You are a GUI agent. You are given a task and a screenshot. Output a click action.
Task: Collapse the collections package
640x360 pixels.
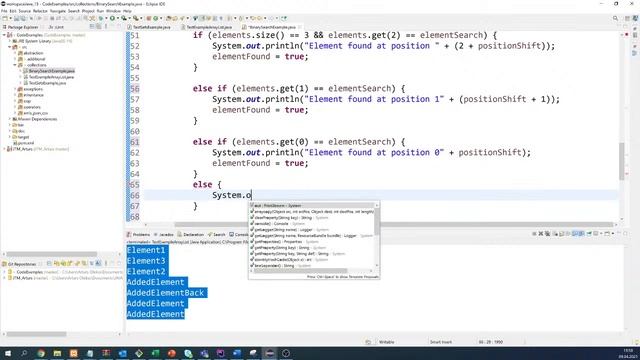[x=16, y=65]
